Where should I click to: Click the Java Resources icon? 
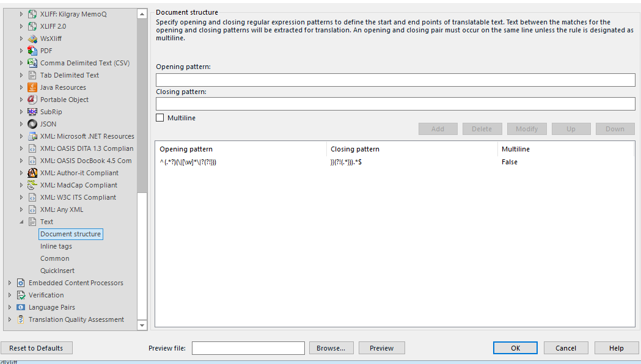pos(33,87)
